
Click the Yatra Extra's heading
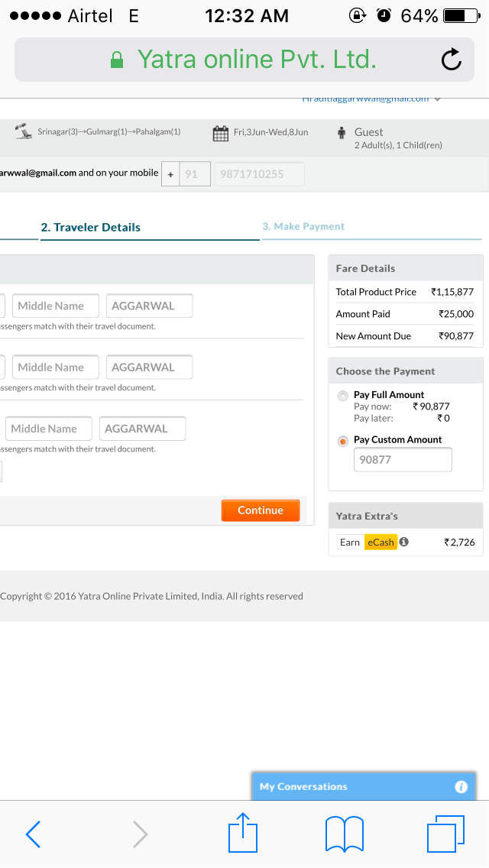367,516
